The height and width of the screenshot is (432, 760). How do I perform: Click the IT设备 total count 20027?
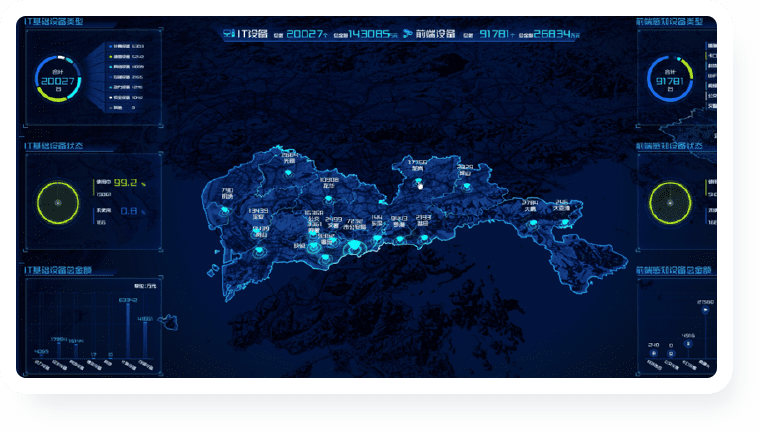coord(305,33)
